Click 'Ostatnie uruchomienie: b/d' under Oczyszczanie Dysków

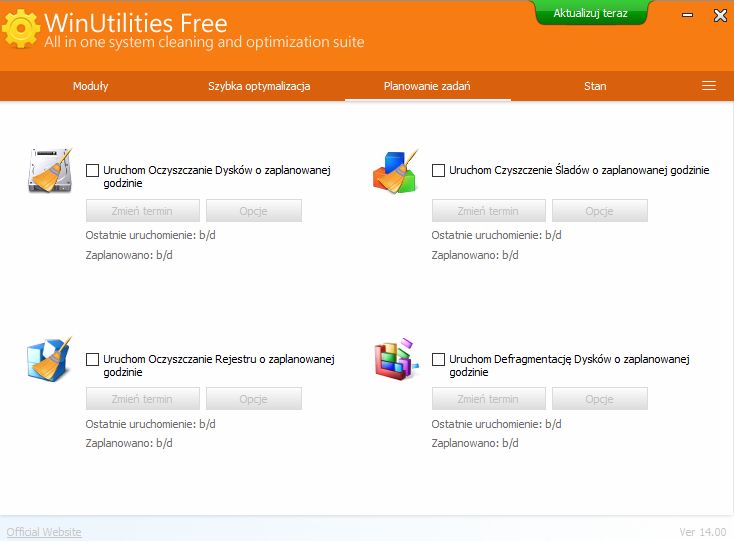[x=150, y=235]
